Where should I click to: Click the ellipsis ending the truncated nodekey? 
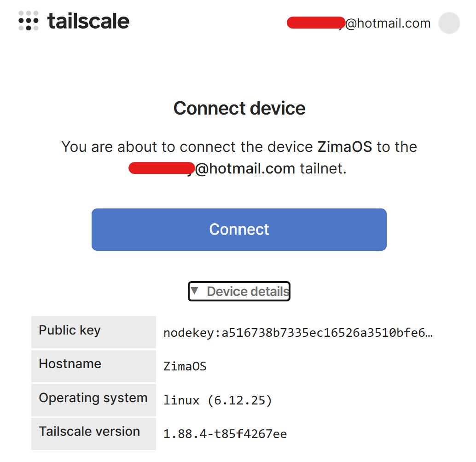[x=429, y=333]
